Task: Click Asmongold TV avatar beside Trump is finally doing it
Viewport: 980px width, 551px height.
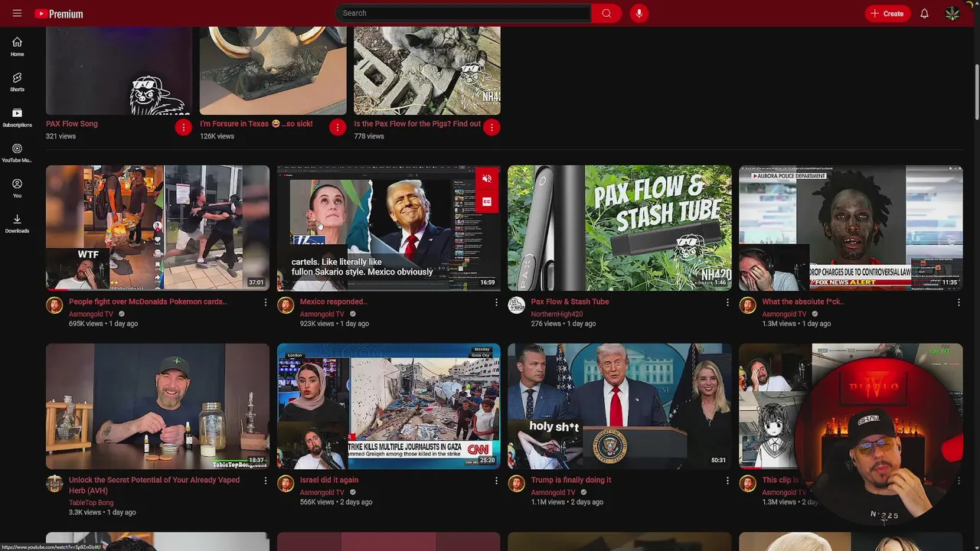Action: click(517, 484)
